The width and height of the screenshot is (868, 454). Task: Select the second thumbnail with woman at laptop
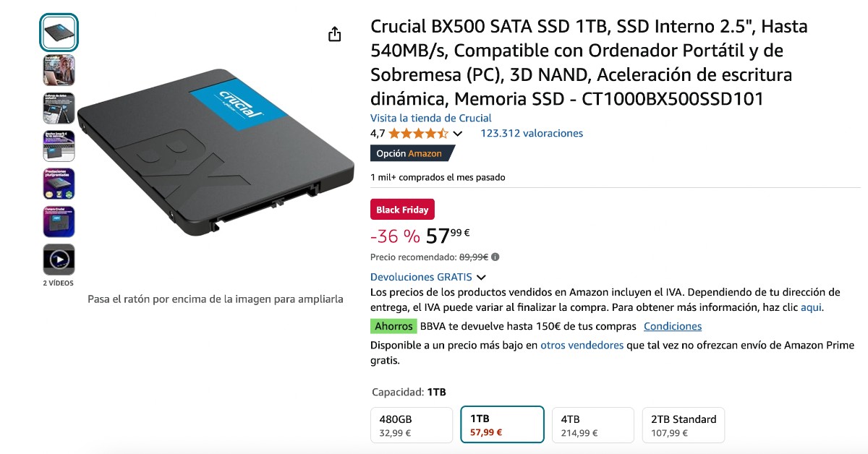point(59,70)
